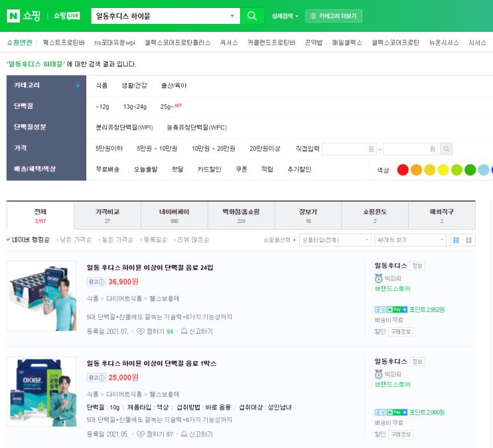The width and height of the screenshot is (493, 448).
Task: Switch to list view icon
Action: (x=457, y=240)
